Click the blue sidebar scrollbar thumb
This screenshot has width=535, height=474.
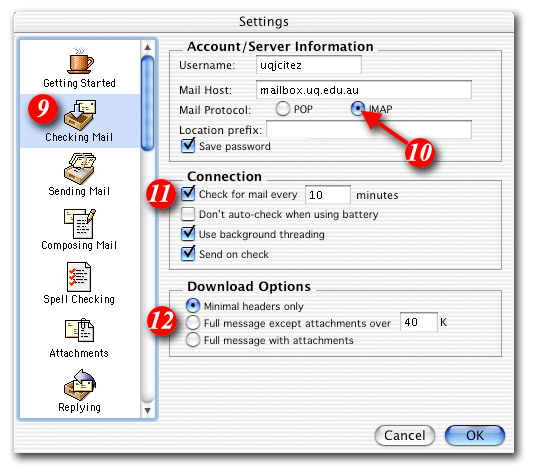[x=147, y=103]
